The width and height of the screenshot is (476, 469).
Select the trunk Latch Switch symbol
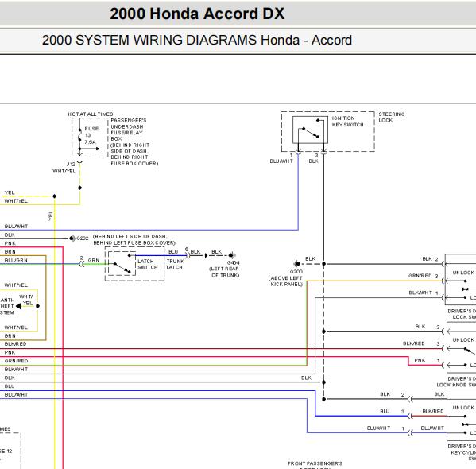coord(122,264)
